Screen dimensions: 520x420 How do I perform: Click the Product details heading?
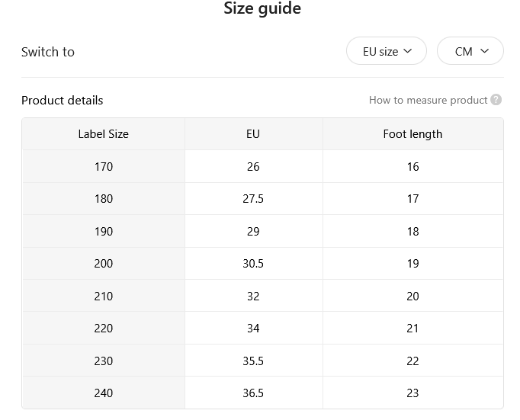tap(62, 100)
